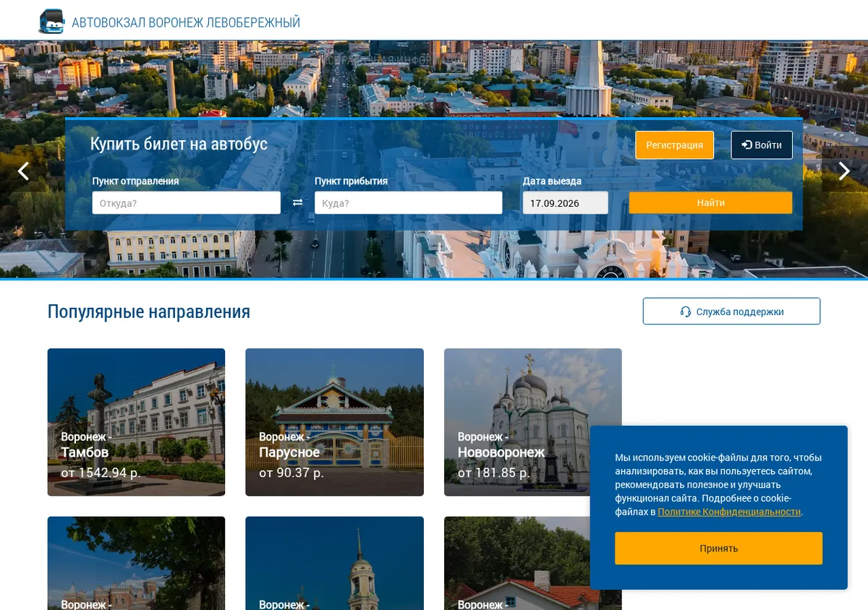This screenshot has width=868, height=610.
Task: Open the last route card in second row
Action: [516, 563]
